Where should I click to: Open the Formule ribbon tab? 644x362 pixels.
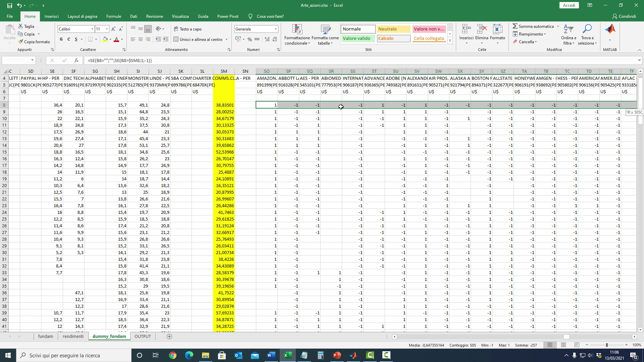pos(113,16)
